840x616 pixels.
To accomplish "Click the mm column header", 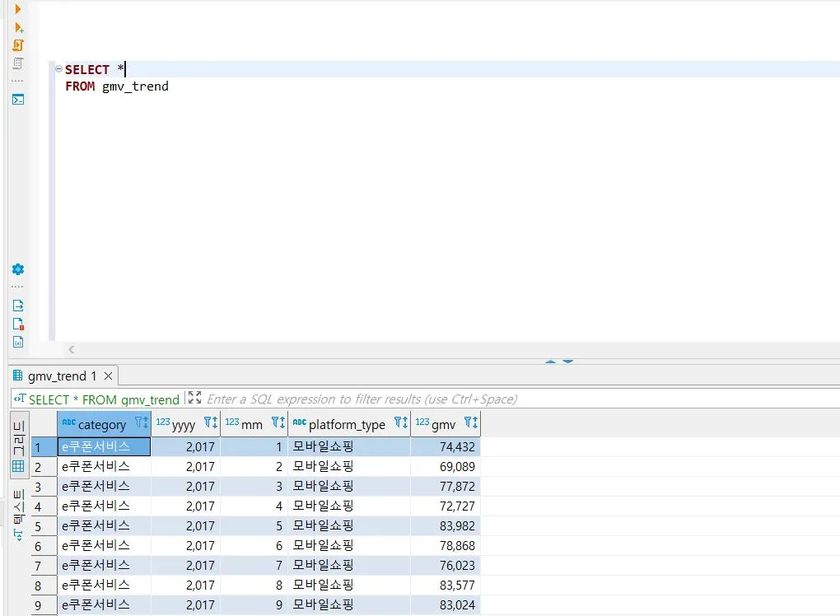I will point(252,425).
